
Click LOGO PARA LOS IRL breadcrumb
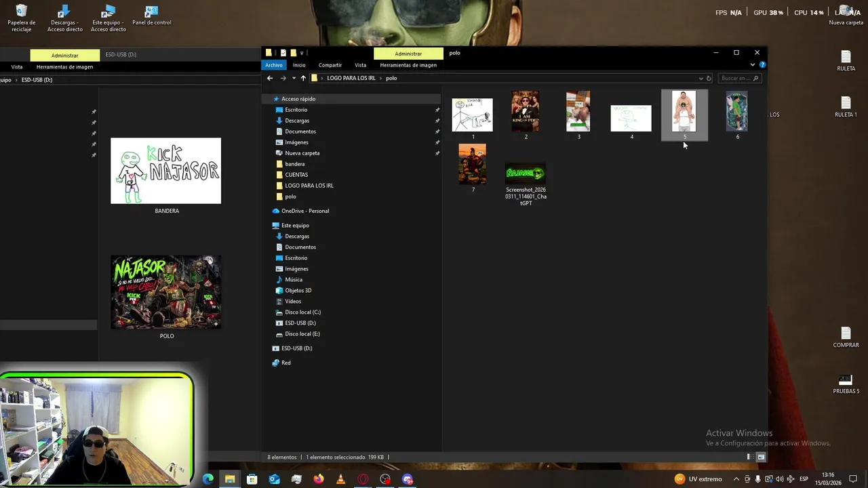(x=351, y=78)
